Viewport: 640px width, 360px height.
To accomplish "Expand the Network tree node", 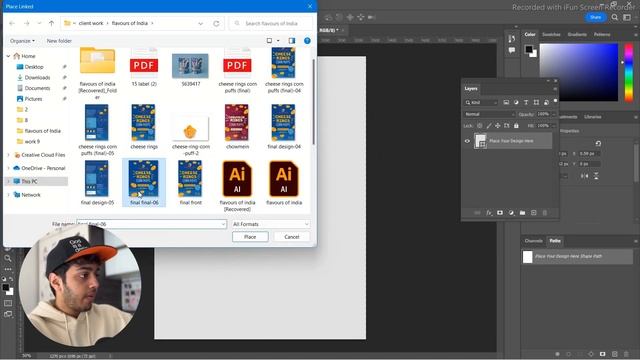I will point(8,195).
